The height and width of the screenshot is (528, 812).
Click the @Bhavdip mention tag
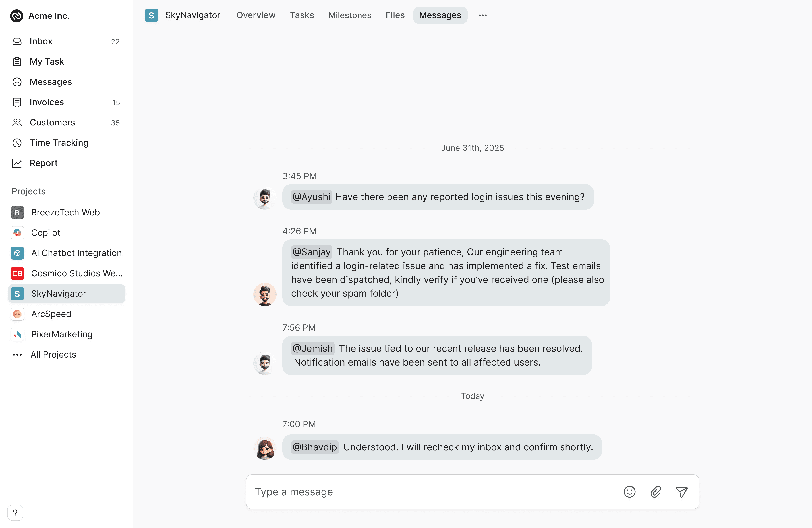click(314, 447)
